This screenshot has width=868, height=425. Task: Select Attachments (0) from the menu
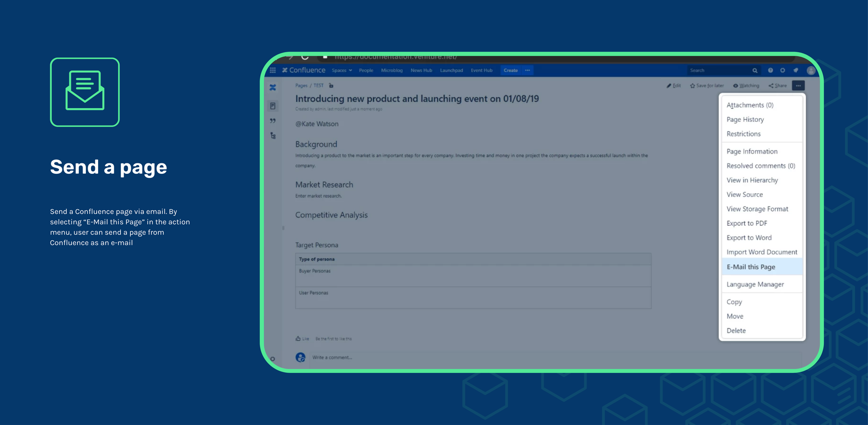point(762,105)
